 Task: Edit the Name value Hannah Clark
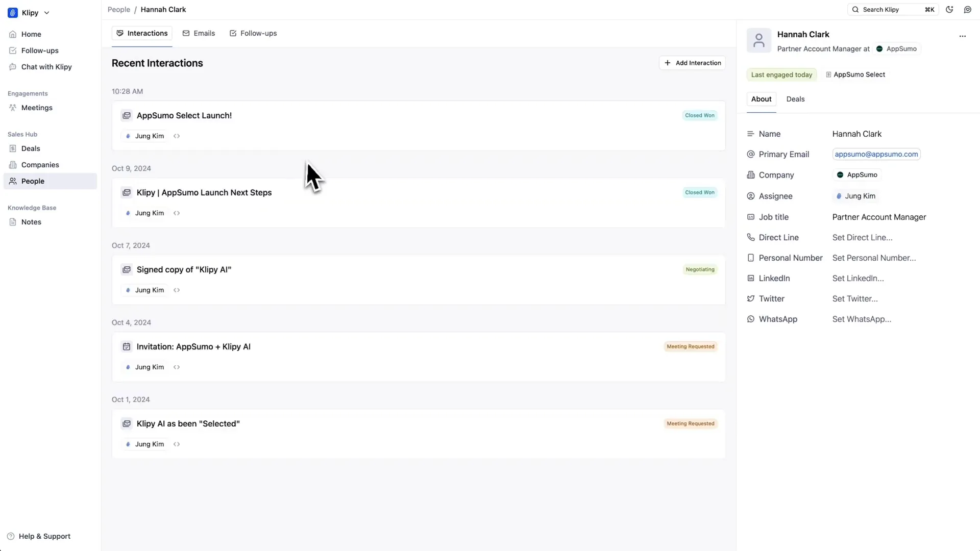click(856, 134)
